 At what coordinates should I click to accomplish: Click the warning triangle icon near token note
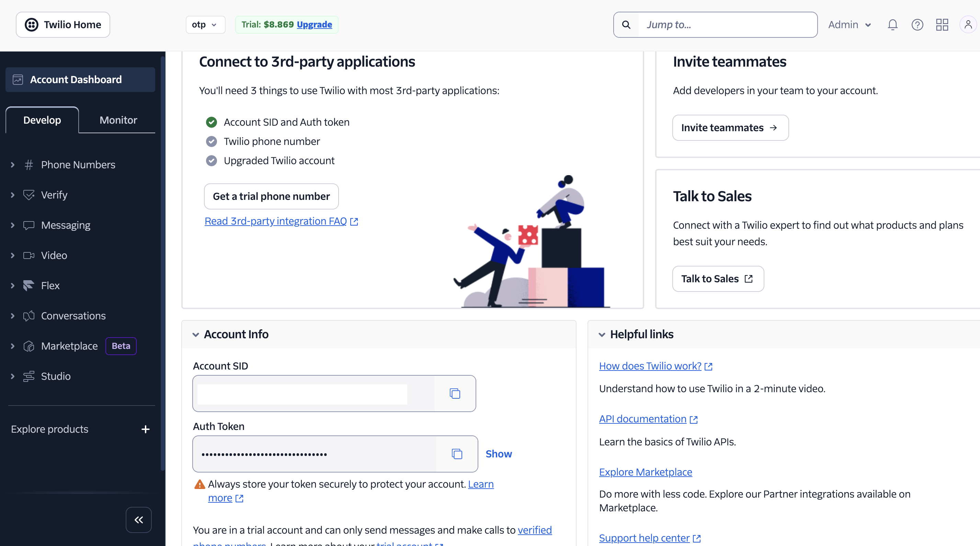[200, 485]
